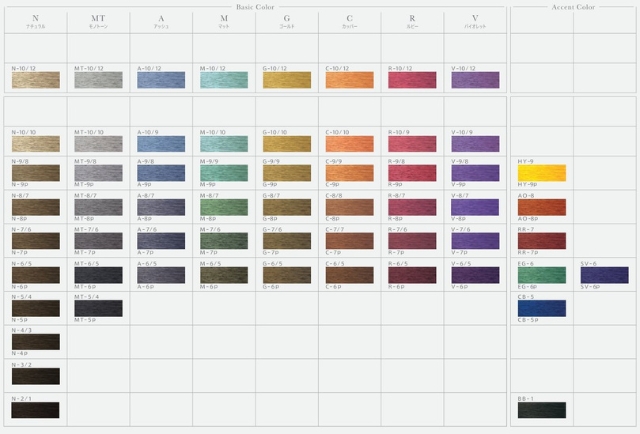Select the N-2/1 darkest natural swatch
The width and height of the screenshot is (640, 434).
35,409
